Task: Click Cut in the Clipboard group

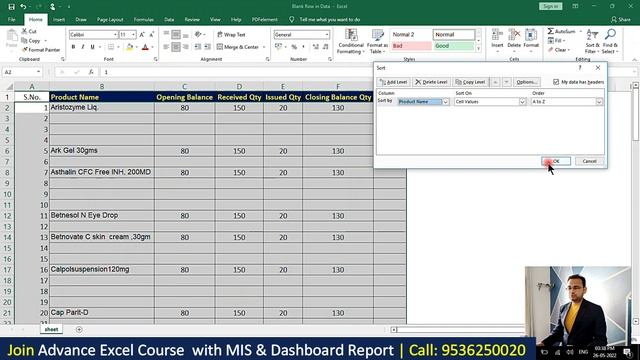Action: 29,31
